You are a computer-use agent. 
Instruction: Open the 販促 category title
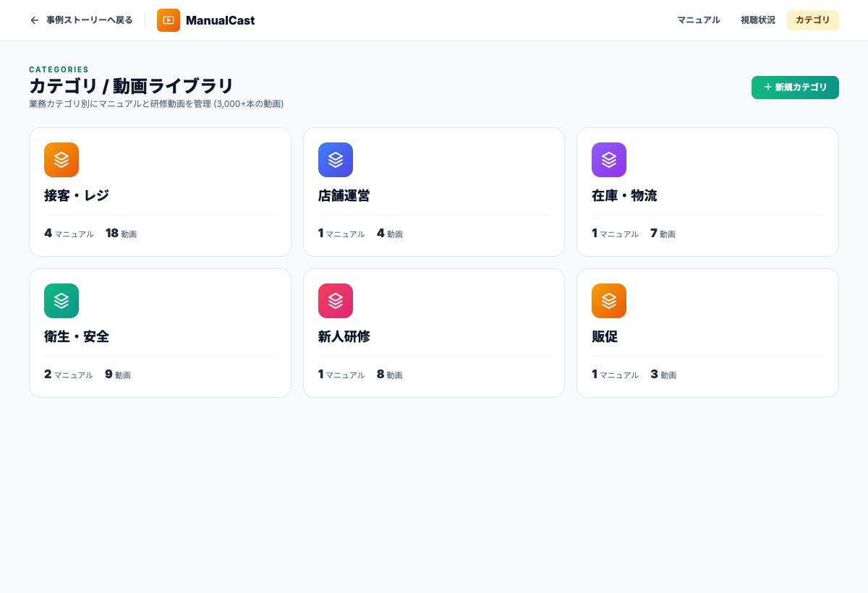click(605, 337)
